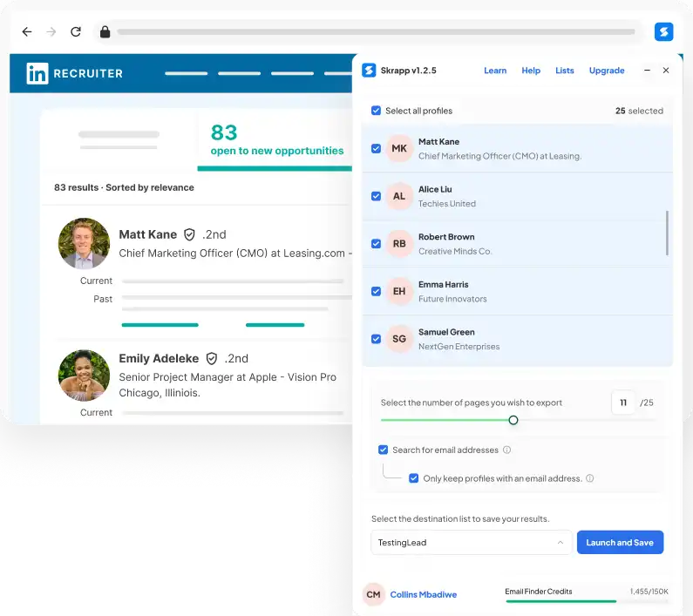693x616 pixels.
Task: Toggle Only keep profiles with an email address
Action: tap(413, 478)
